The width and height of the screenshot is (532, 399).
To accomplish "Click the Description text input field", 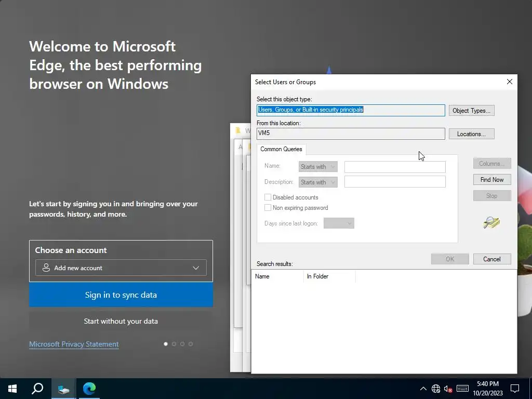I will (x=395, y=181).
